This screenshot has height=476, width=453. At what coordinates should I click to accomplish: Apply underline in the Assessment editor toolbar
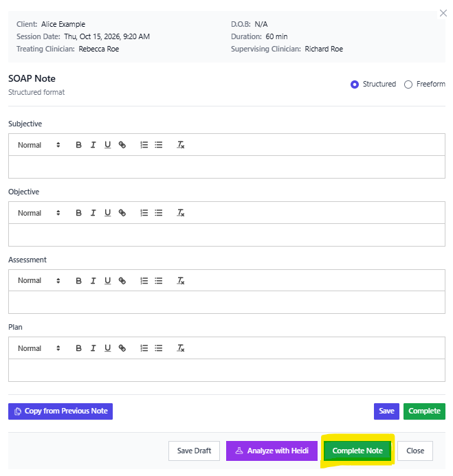107,281
